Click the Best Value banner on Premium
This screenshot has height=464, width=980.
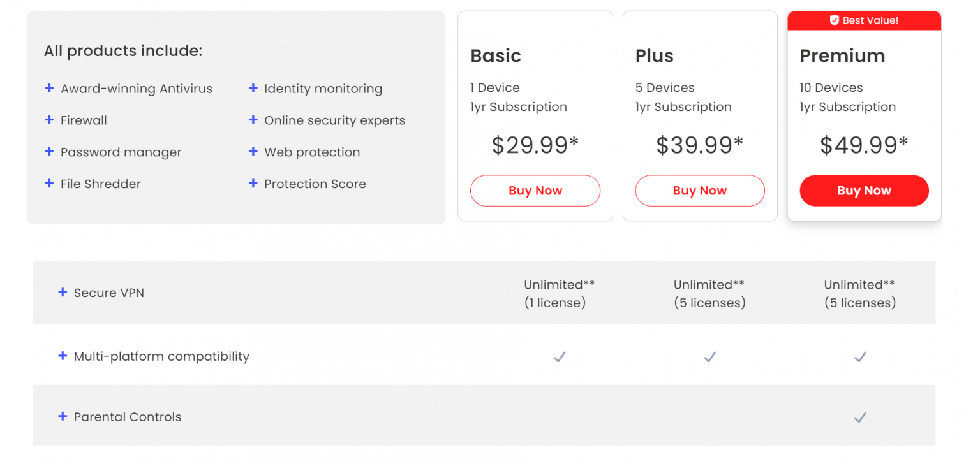(x=864, y=20)
